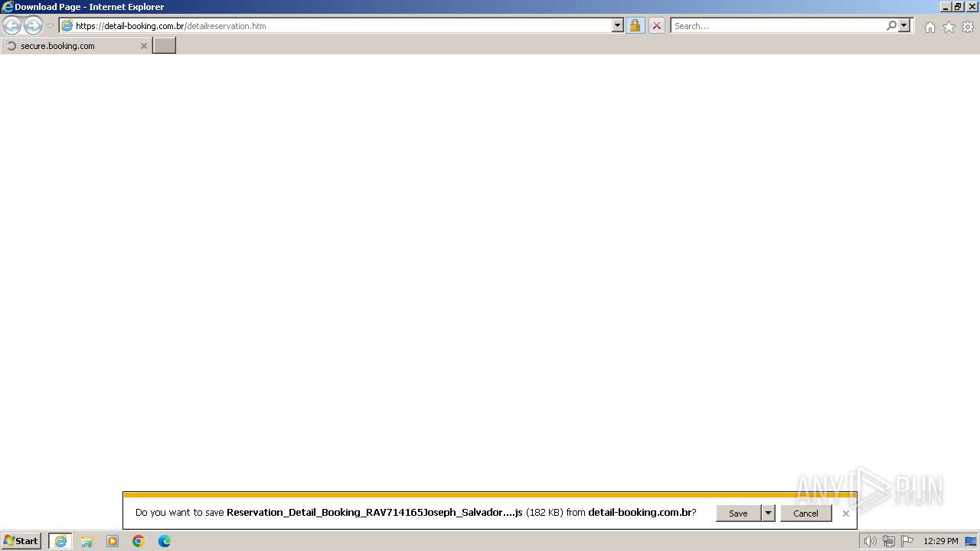Open the Windows Start menu
This screenshot has height=551, width=980.
21,541
